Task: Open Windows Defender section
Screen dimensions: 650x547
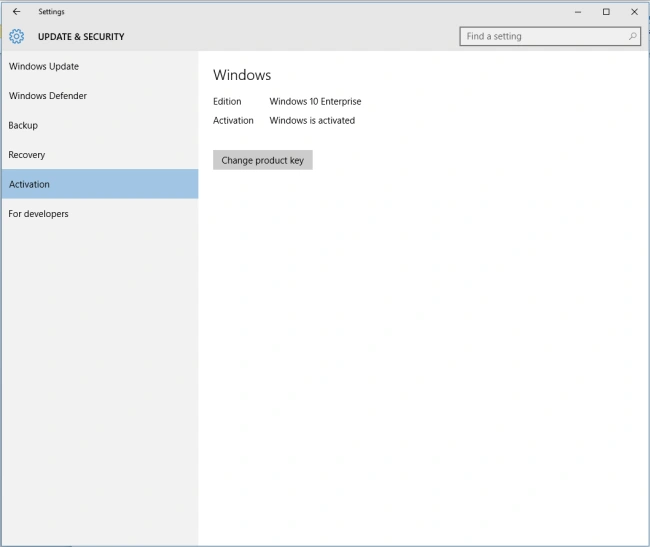Action: coord(100,96)
